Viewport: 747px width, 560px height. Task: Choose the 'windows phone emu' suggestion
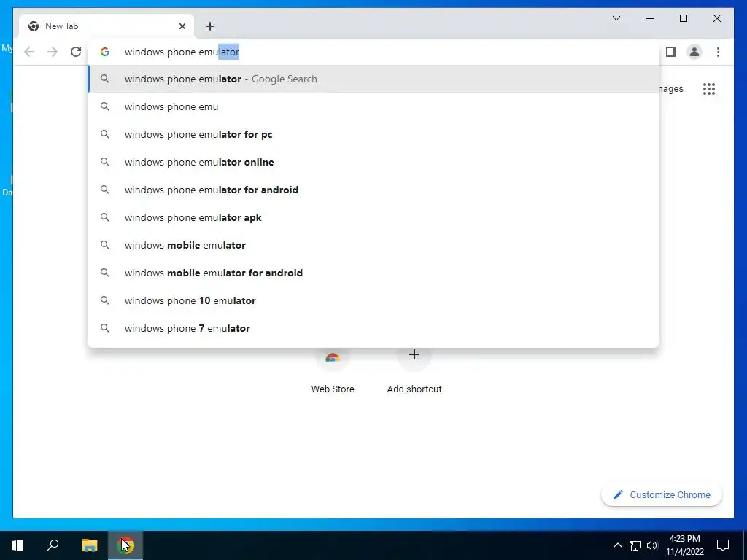(374, 106)
